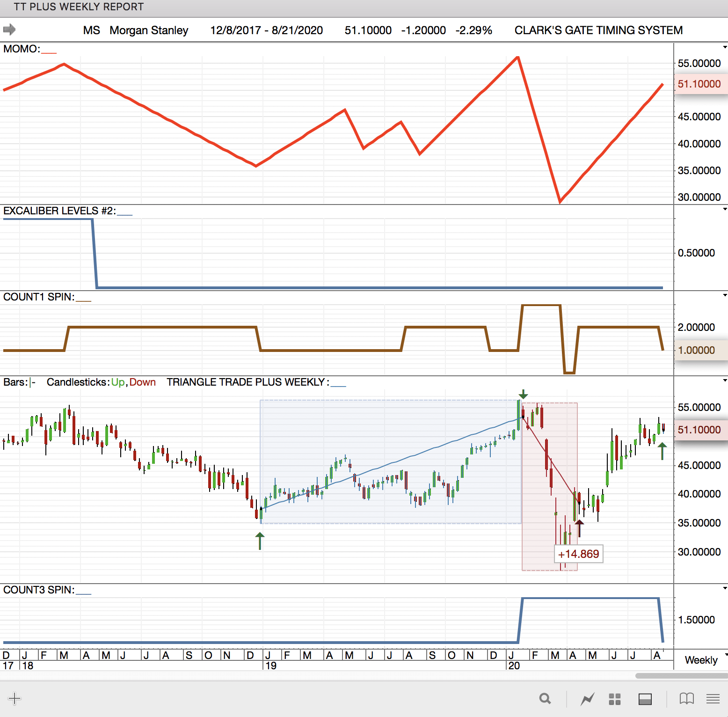Expand the price pane options arrow
Screen dimensions: 728x717
[x=725, y=380]
